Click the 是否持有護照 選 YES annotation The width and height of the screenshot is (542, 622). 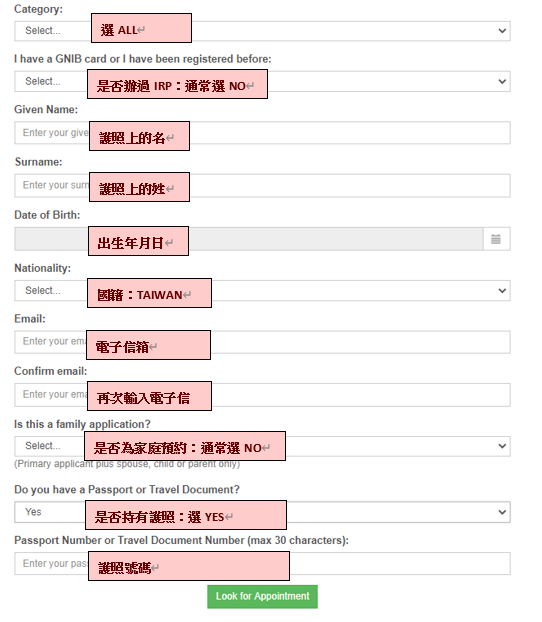(186, 515)
